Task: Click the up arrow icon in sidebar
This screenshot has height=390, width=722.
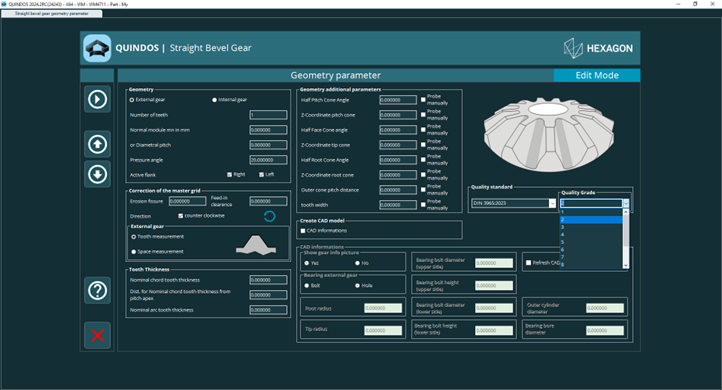Action: (x=97, y=144)
